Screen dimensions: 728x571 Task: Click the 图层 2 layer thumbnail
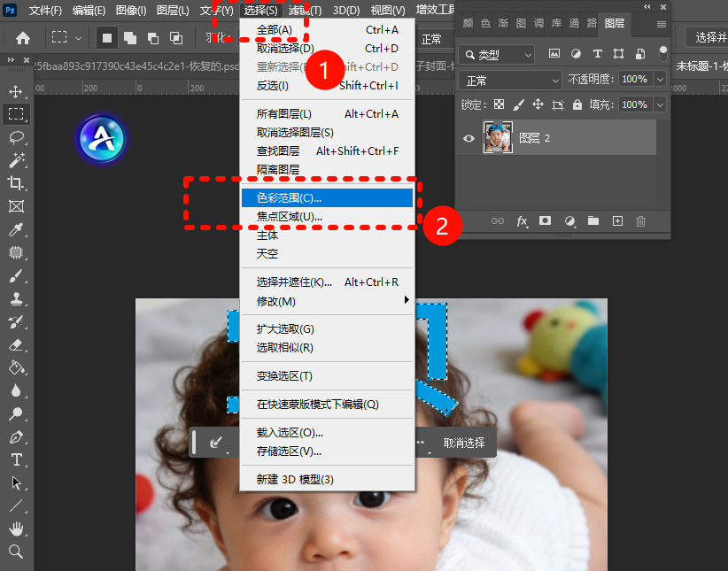click(x=498, y=138)
